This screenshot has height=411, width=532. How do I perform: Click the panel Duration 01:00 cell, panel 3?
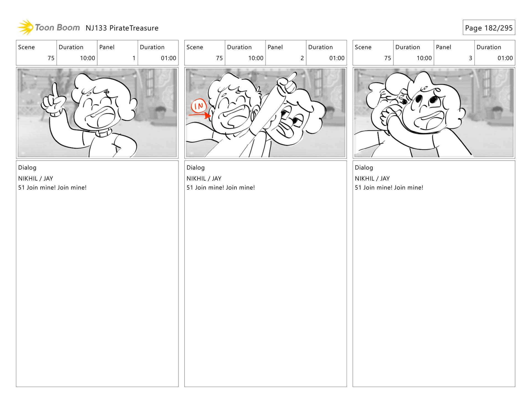495,53
